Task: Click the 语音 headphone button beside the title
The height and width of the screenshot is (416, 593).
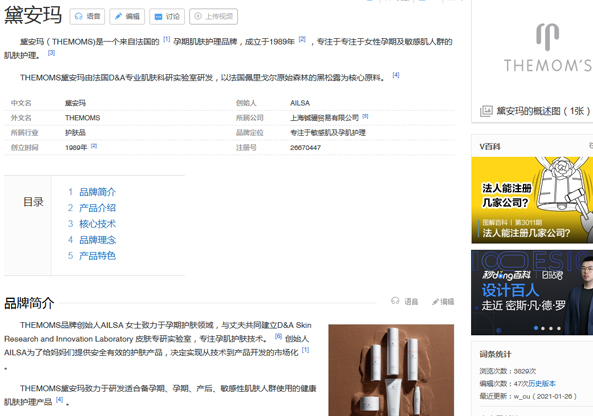Action: pos(87,16)
